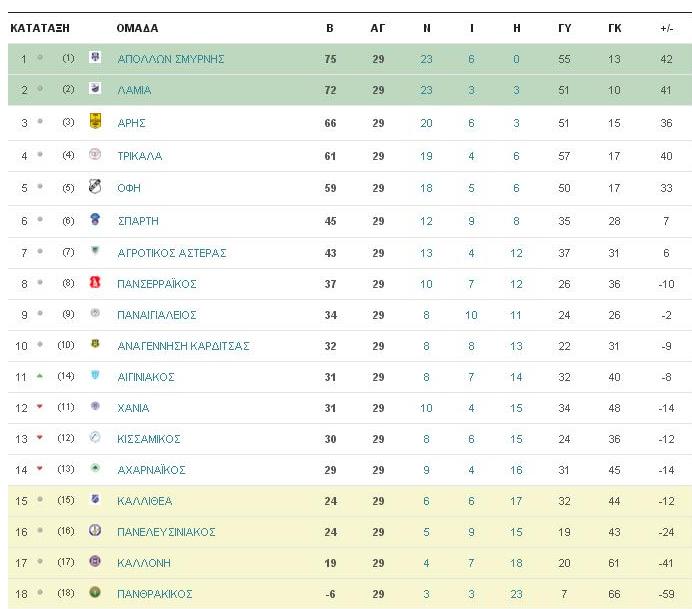Click ΠΑΝΘΡΑΚΙΚΟΣ losses count 23
692x609 pixels.
tap(516, 594)
